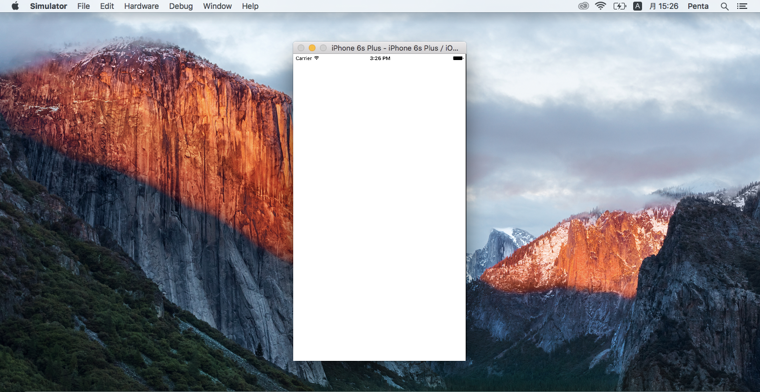Click the 3:26 PM time in simulator

(380, 58)
